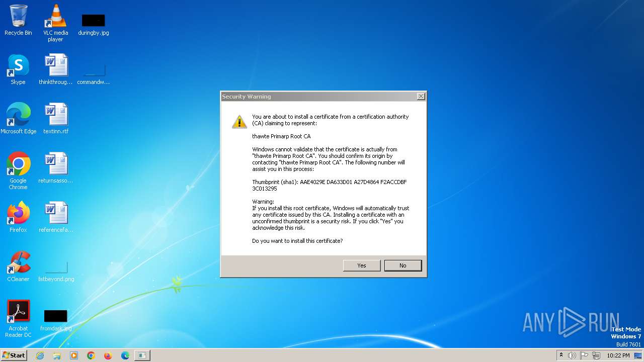Select the Microsoft Edge desktop shortcut
Screen dimensions: 644x362
coord(18,118)
